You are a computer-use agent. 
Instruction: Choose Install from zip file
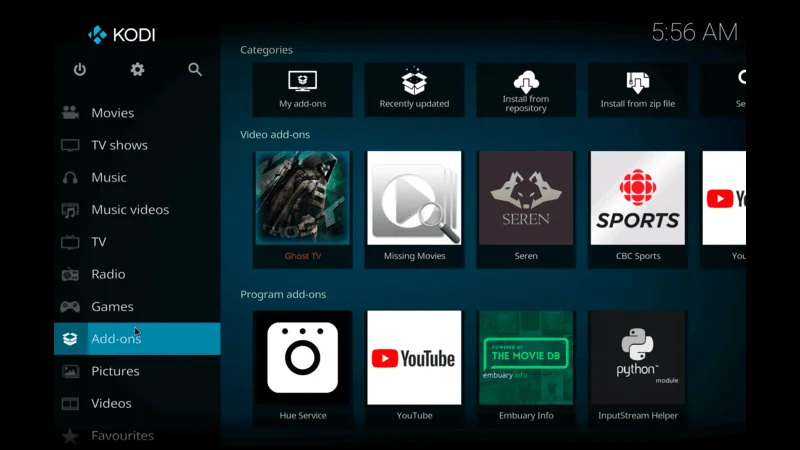[638, 90]
